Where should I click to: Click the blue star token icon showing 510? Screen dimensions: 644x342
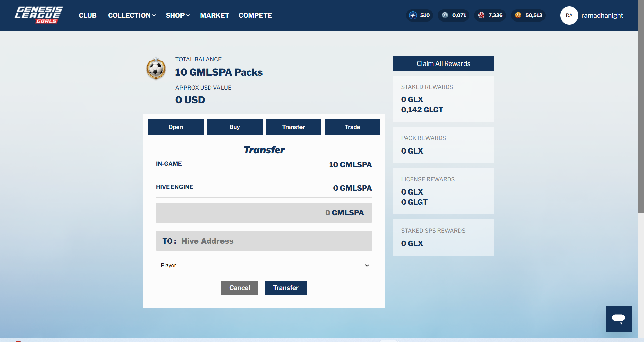[413, 15]
